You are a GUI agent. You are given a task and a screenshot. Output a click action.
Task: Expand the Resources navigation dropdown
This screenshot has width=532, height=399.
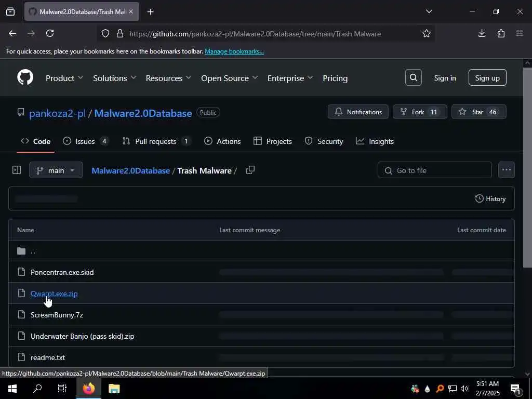[169, 78]
